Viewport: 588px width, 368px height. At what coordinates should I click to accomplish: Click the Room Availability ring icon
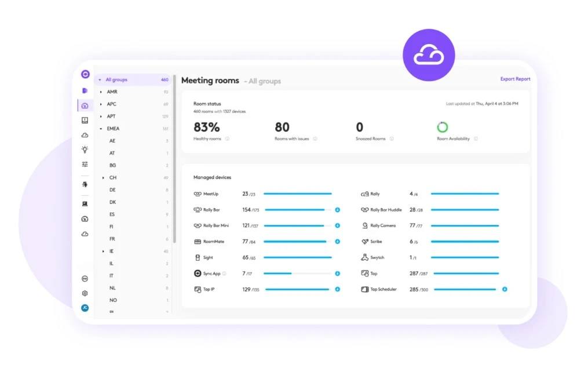[443, 127]
